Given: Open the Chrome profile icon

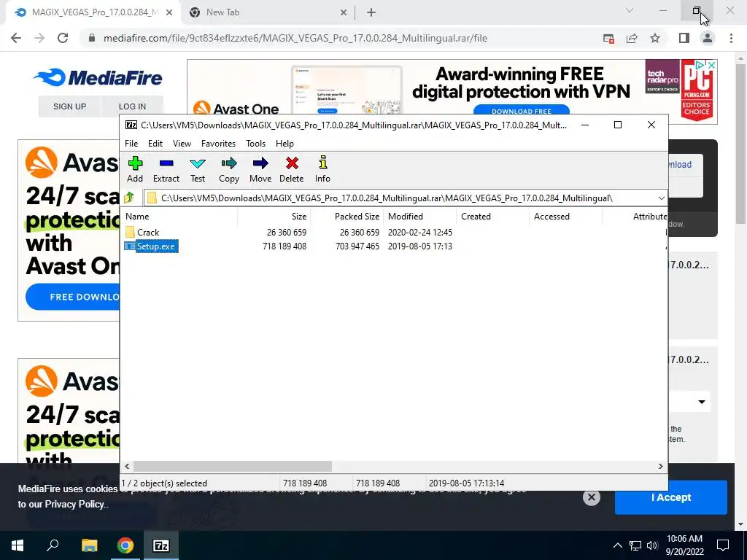Looking at the screenshot, I should click(x=708, y=38).
